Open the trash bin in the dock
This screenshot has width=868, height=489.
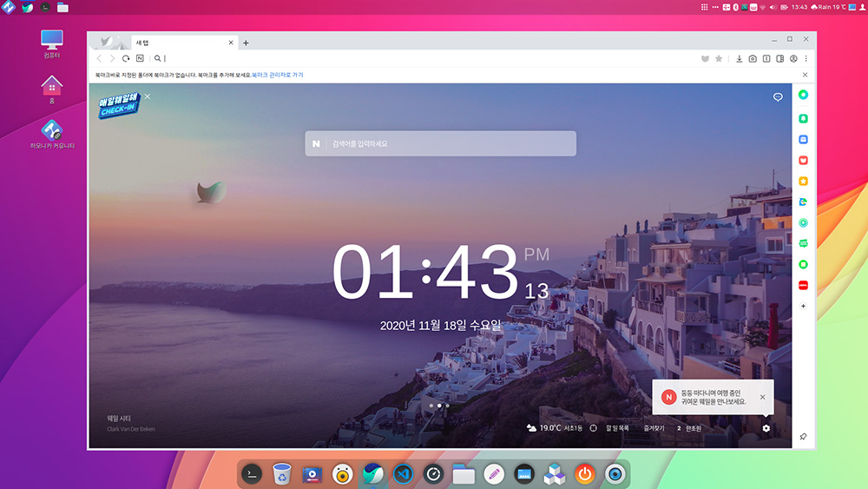[282, 474]
